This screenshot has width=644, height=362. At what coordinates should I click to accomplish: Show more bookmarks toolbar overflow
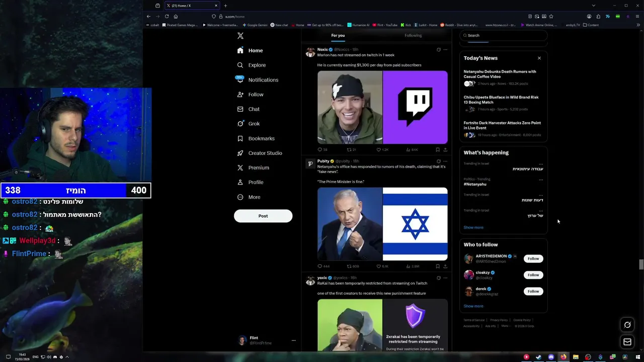point(638,25)
